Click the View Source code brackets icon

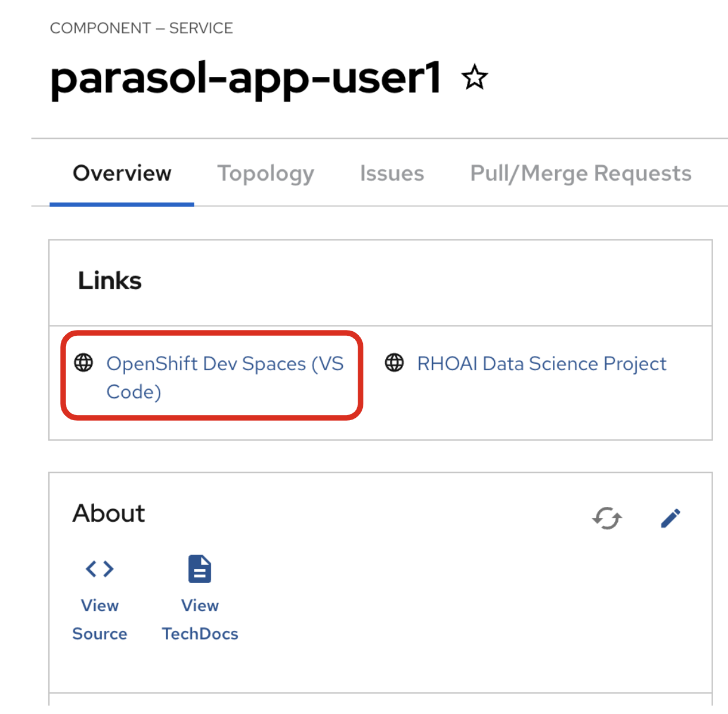pos(99,569)
